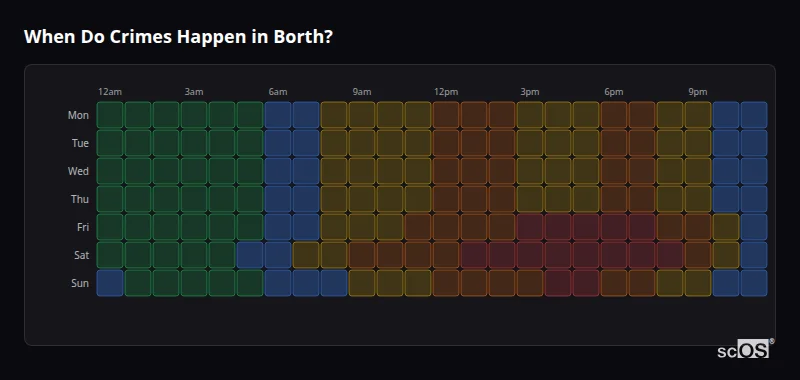Select the Saturday 8pm heatmap cell
Viewport: 800px width, 380px height.
click(x=670, y=255)
